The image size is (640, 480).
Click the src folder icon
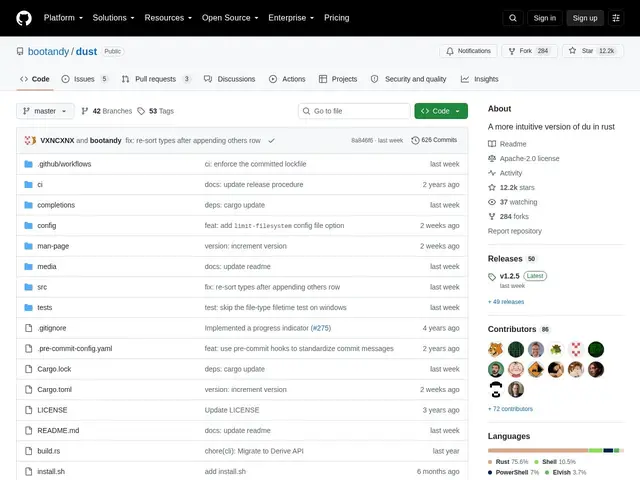28,287
